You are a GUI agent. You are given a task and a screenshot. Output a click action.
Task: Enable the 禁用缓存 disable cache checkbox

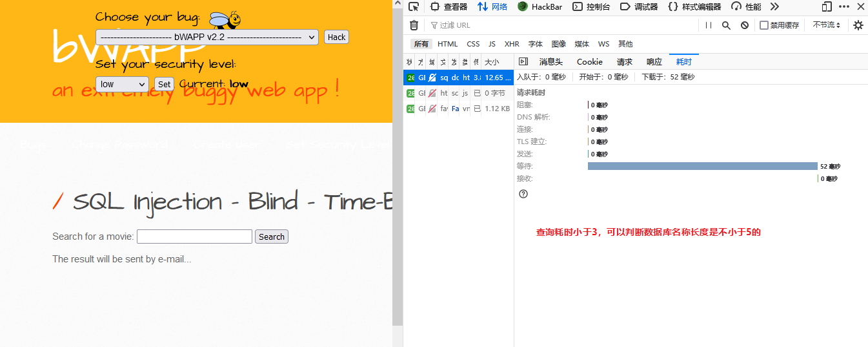[764, 25]
